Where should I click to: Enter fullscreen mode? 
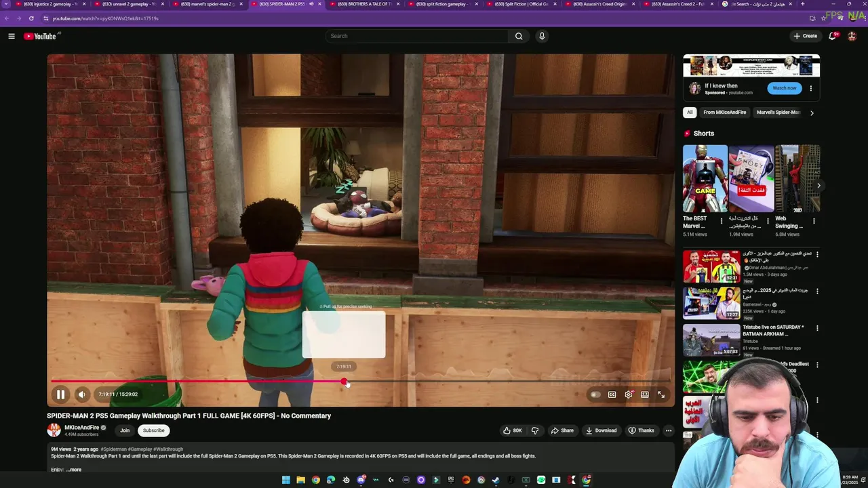pos(661,394)
